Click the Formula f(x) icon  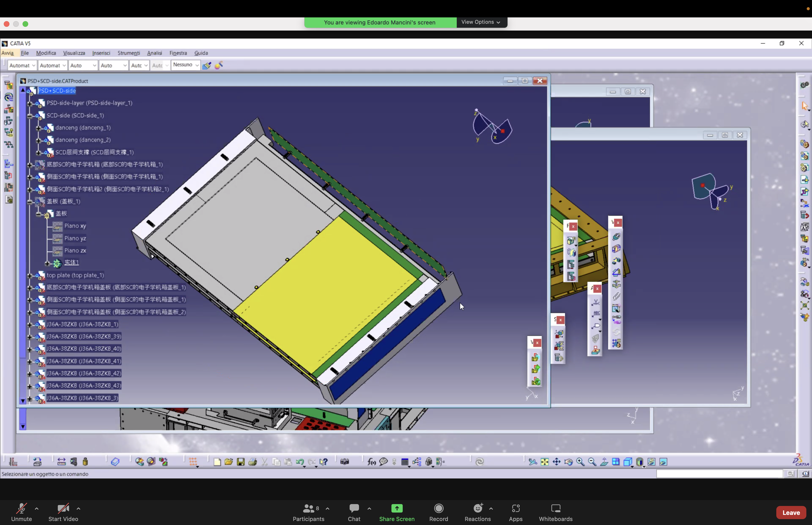[x=371, y=462]
